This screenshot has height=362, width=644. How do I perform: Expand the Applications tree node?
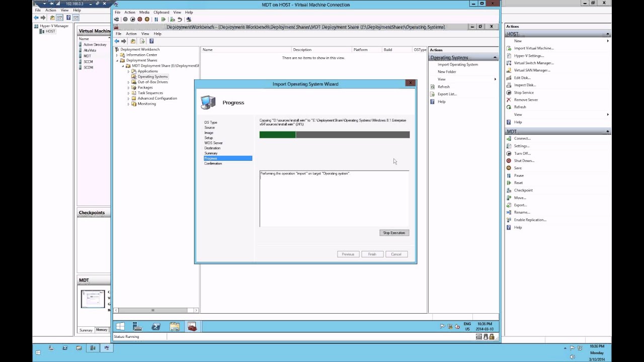coord(128,71)
